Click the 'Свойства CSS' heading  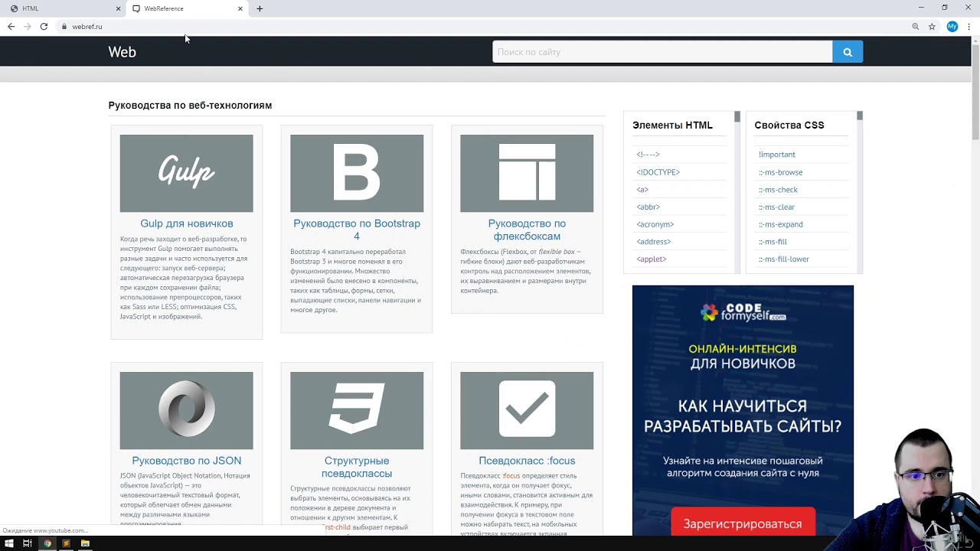(x=789, y=126)
